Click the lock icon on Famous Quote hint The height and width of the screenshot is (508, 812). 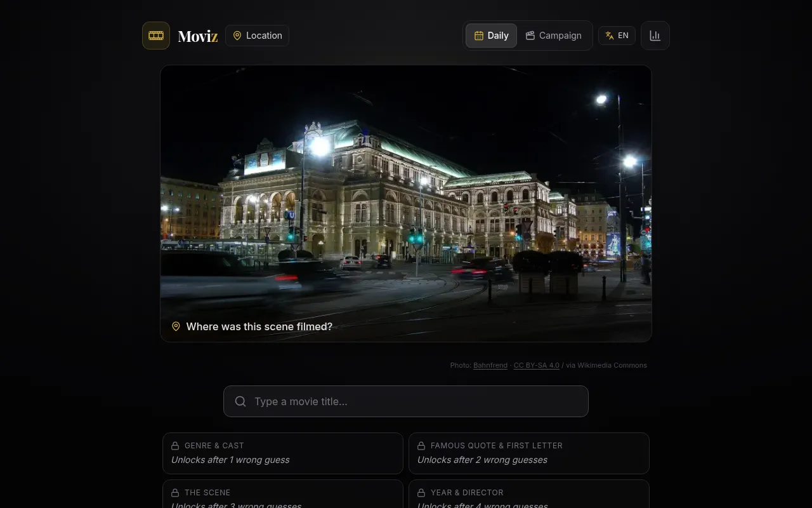tap(421, 446)
